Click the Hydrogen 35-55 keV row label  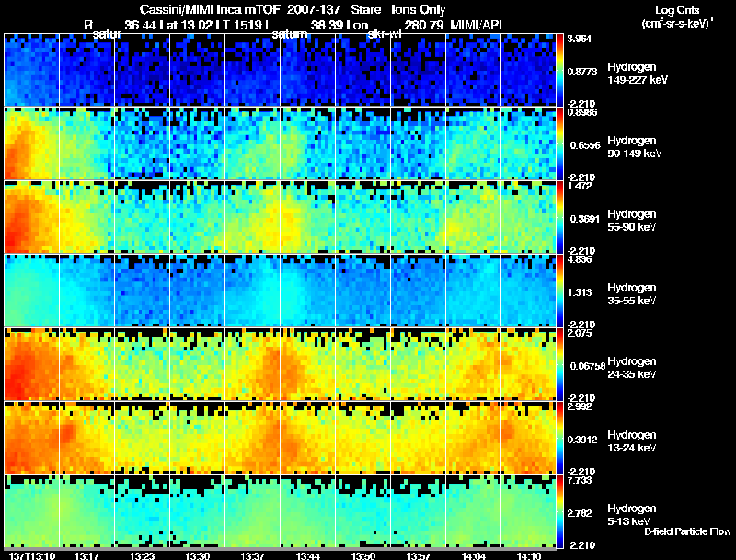632,294
